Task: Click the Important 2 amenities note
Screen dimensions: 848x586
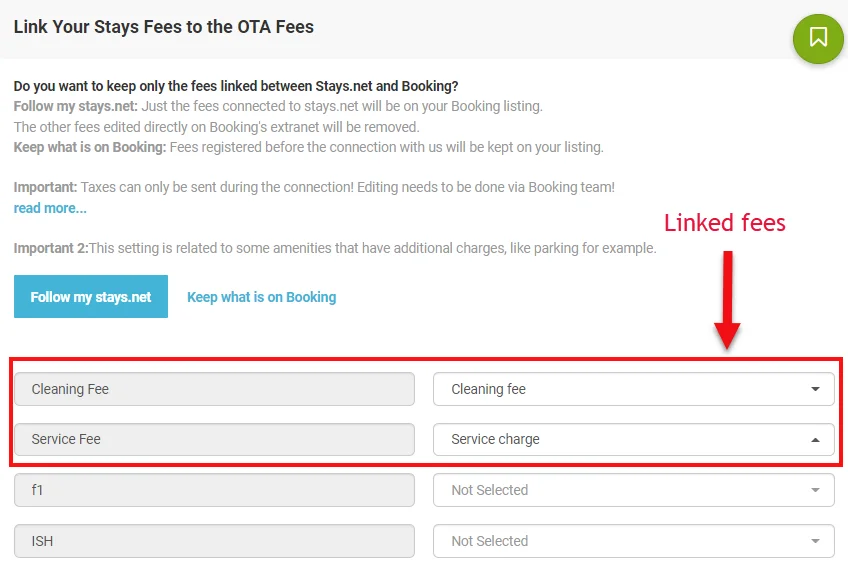Action: [335, 248]
